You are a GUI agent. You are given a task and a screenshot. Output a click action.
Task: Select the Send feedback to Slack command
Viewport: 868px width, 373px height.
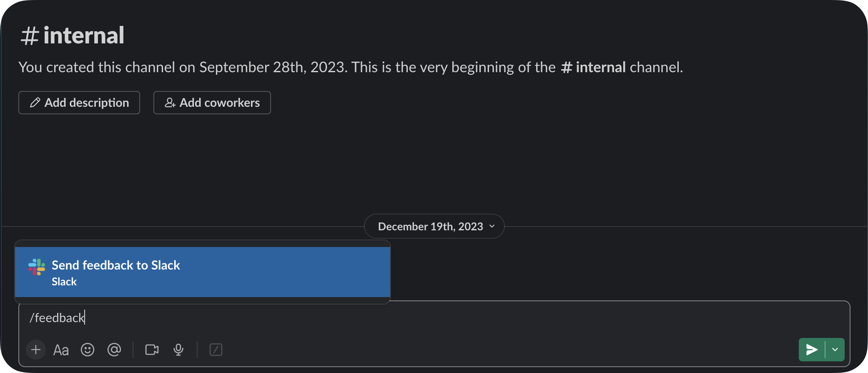point(202,272)
